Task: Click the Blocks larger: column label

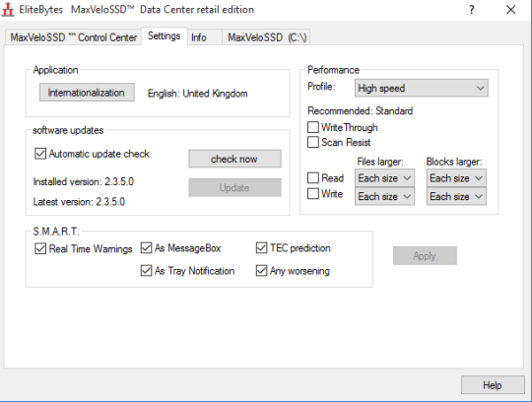Action: point(454,162)
